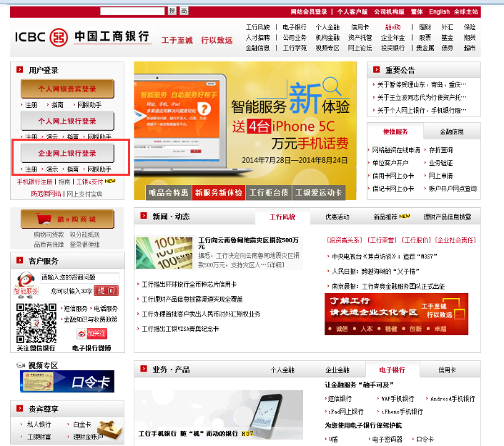The width and height of the screenshot is (504, 446).
Task: Open 账户开户网点查询 service link
Action: [x=453, y=189]
